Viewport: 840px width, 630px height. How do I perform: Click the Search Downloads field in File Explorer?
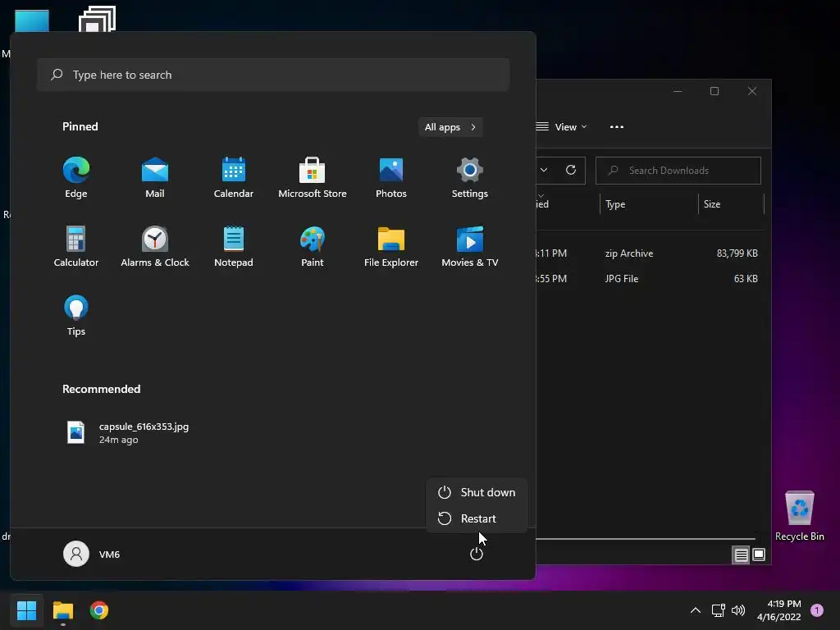678,171
